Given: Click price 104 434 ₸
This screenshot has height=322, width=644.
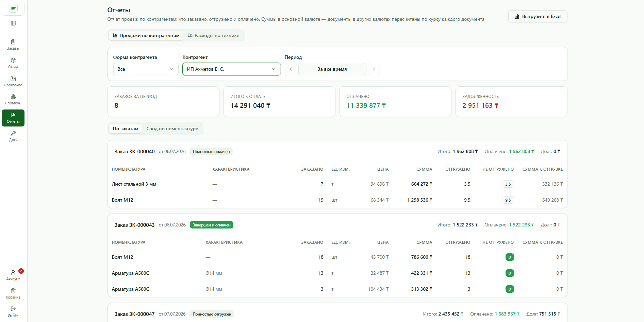Looking at the screenshot, I should (x=378, y=289).
